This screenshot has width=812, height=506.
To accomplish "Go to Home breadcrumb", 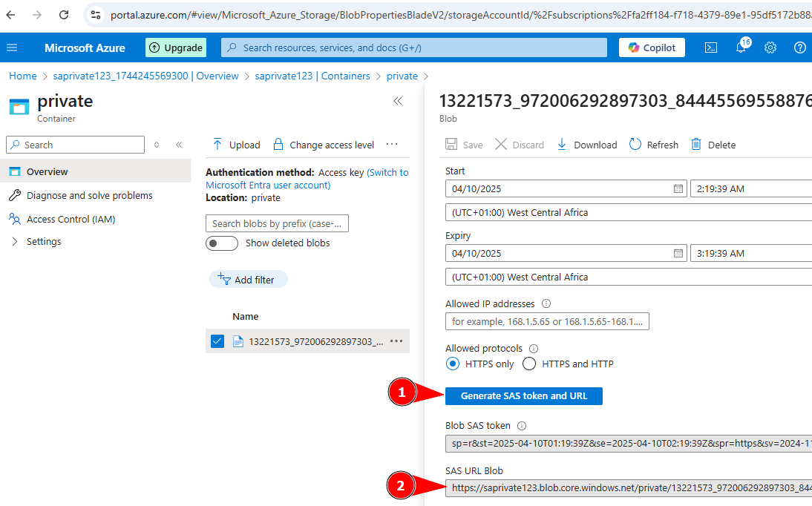I will click(23, 76).
